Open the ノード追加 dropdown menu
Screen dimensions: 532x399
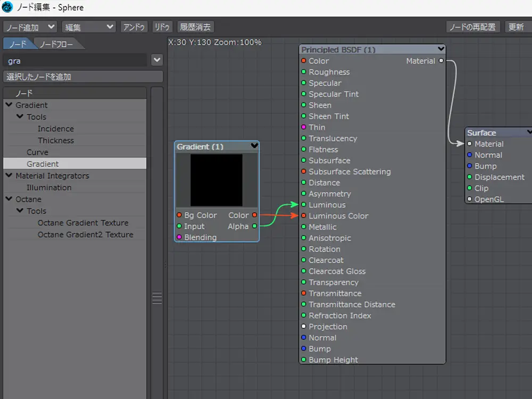30,27
